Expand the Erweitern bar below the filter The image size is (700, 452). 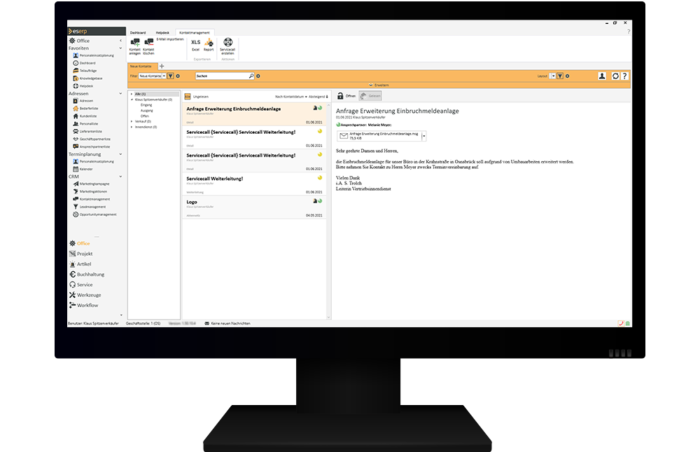(379, 85)
